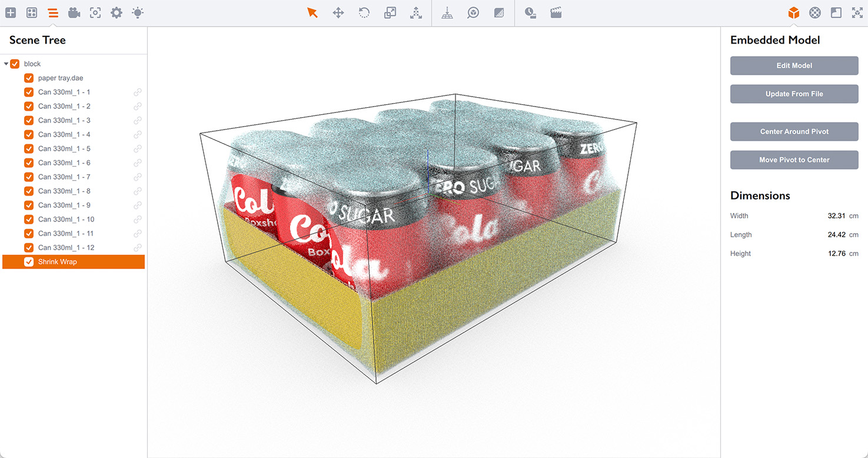Click the clock preview render icon
This screenshot has height=458, width=868.
(530, 12)
